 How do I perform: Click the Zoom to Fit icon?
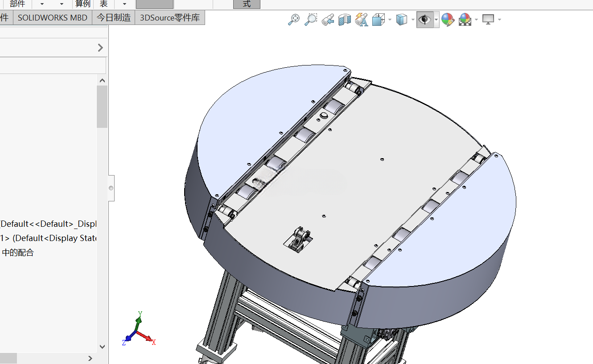point(294,20)
